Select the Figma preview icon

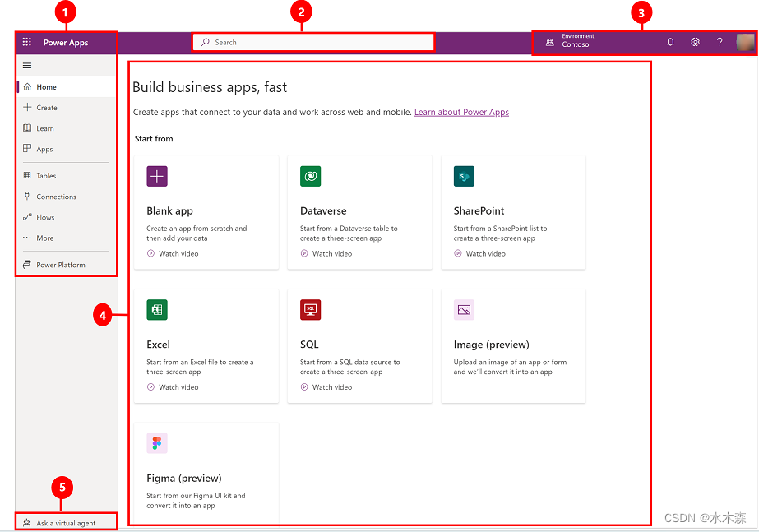pos(157,442)
